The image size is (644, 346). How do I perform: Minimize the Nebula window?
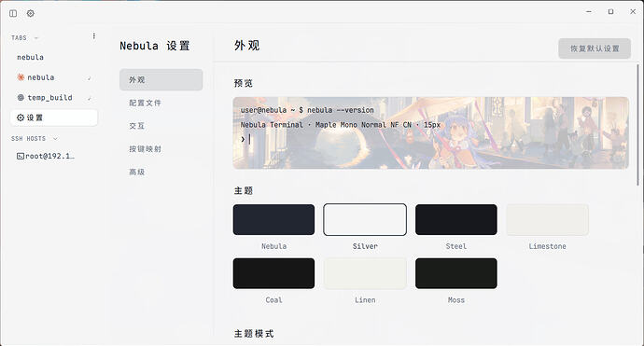[589, 12]
